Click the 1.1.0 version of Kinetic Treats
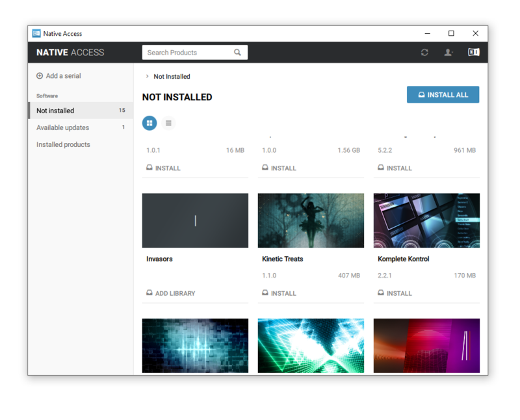 point(269,276)
